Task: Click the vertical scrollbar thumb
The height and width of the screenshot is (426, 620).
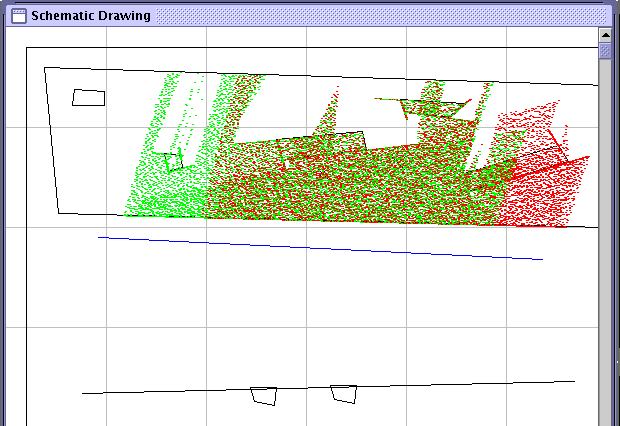Action: click(605, 51)
